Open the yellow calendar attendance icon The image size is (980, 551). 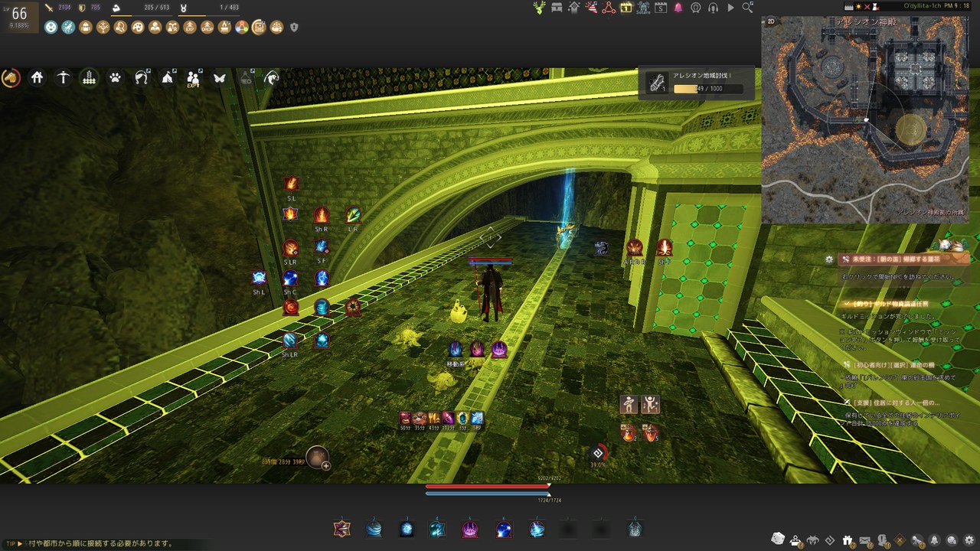point(626,8)
